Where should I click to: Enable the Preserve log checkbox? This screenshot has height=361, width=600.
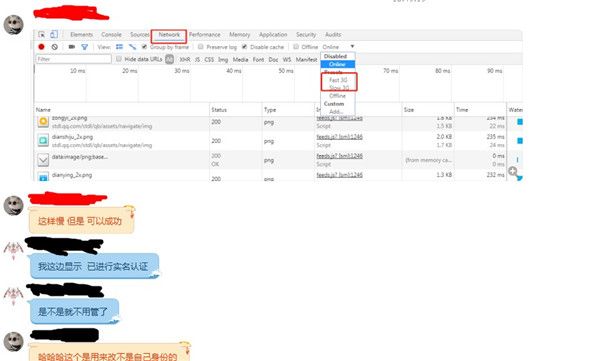point(201,47)
